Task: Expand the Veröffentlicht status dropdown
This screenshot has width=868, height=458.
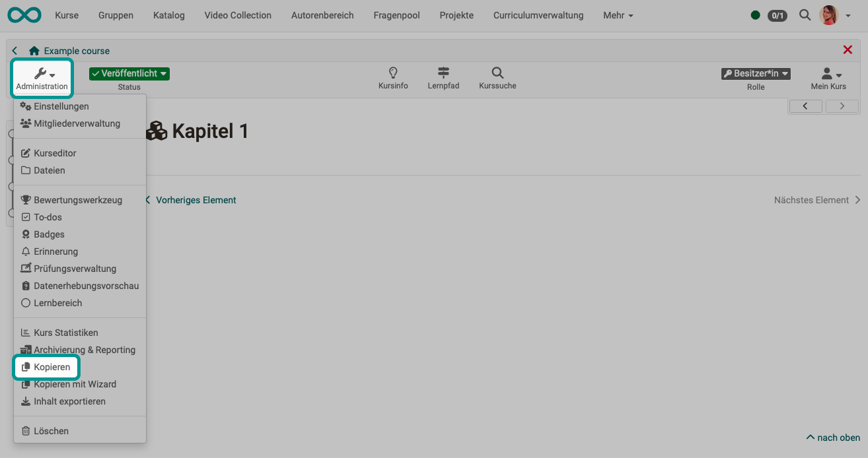Action: tap(129, 74)
